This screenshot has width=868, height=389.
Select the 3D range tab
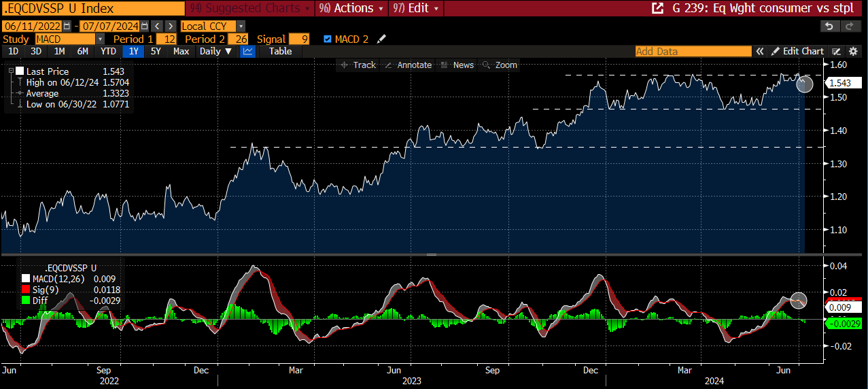click(36, 51)
